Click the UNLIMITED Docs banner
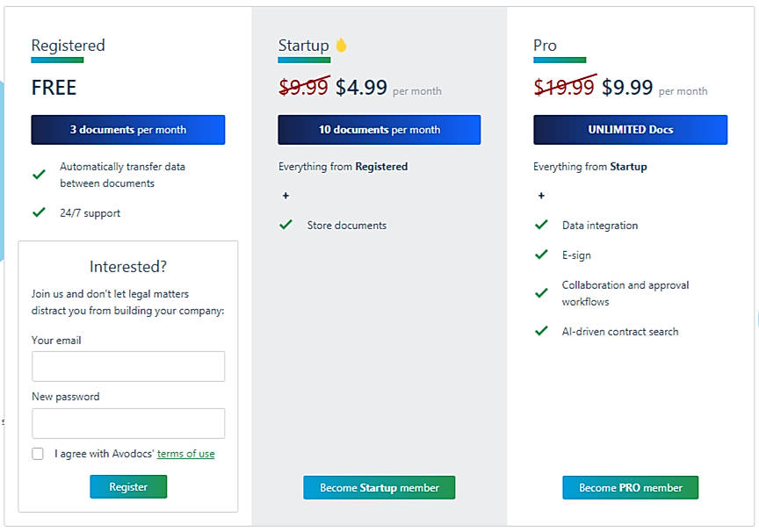This screenshot has height=532, width=759. [630, 129]
